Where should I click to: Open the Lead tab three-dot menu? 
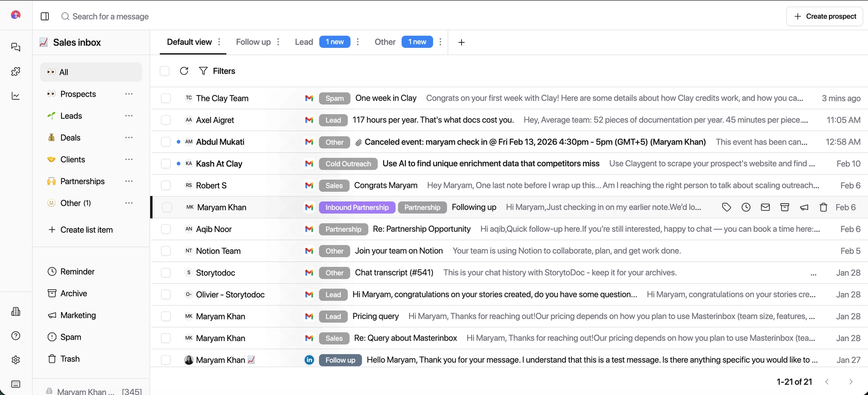(358, 42)
